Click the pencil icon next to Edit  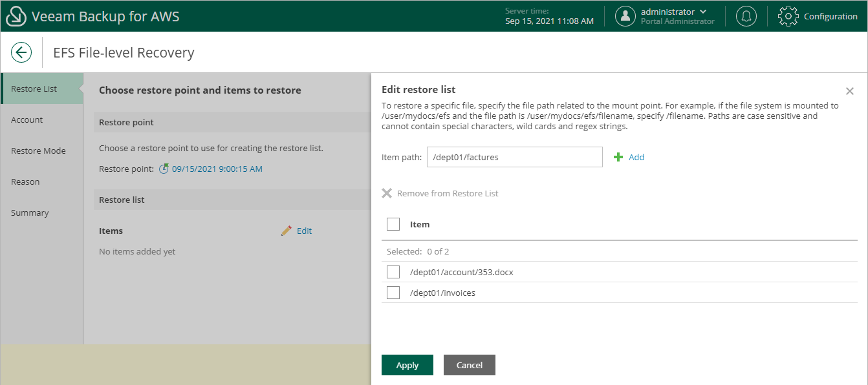click(x=287, y=231)
